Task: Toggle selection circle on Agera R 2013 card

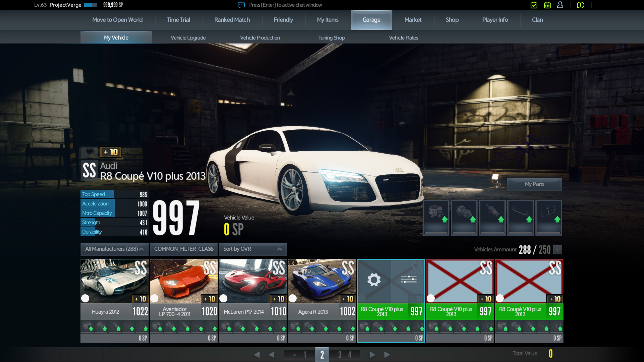Action: point(292,298)
